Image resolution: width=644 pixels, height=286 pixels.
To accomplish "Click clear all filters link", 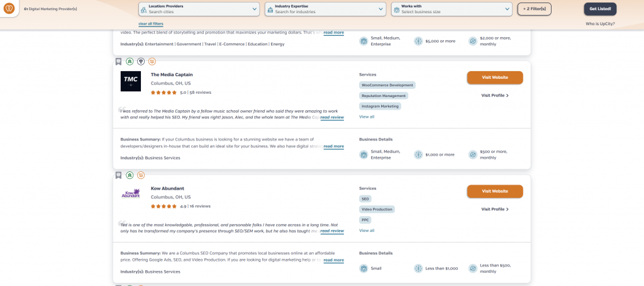I will (151, 24).
